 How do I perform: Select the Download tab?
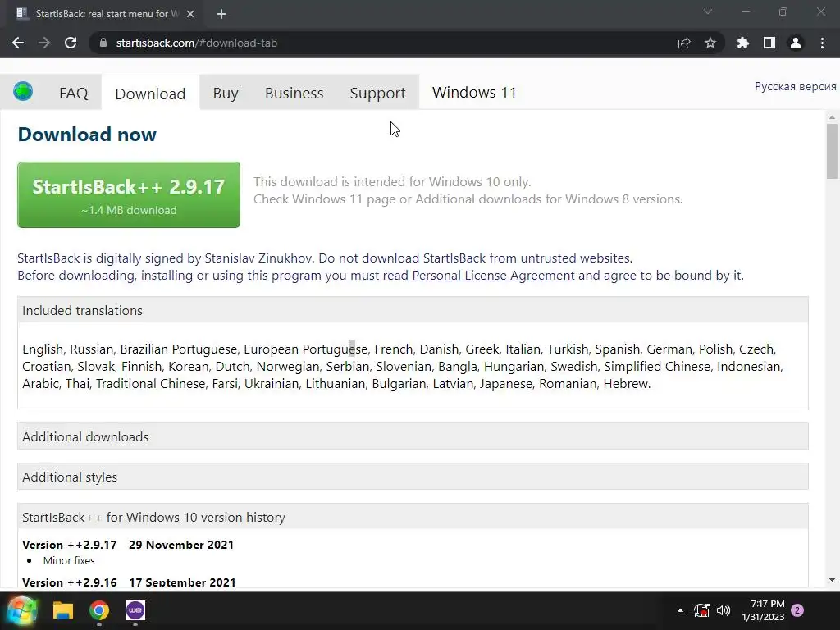151,94
